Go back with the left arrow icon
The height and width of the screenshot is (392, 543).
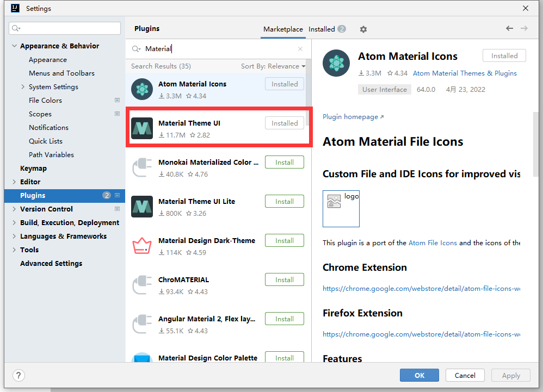point(509,28)
